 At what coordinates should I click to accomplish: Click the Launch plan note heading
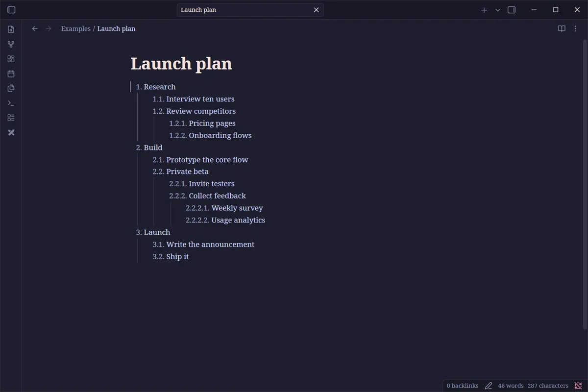coord(181,64)
